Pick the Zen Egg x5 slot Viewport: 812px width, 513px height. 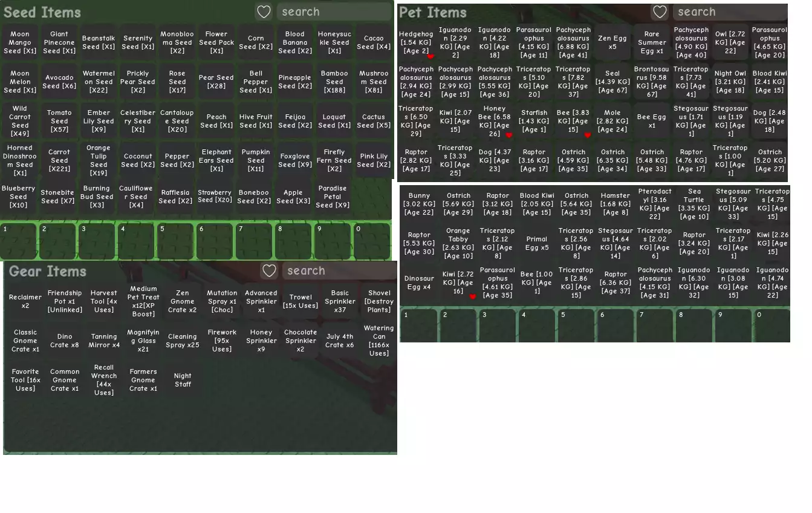point(612,43)
